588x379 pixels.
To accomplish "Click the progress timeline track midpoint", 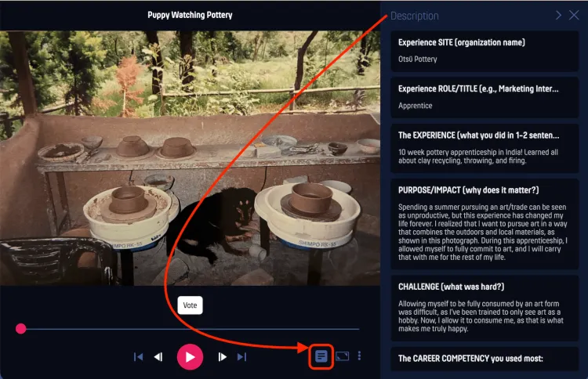I will [191, 329].
